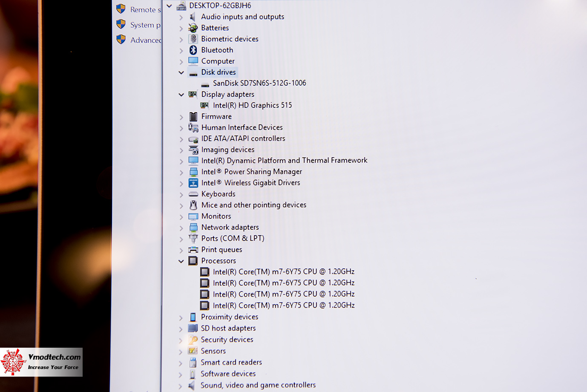Image resolution: width=587 pixels, height=392 pixels.
Task: Click the SD host adapters icon
Action: 193,328
